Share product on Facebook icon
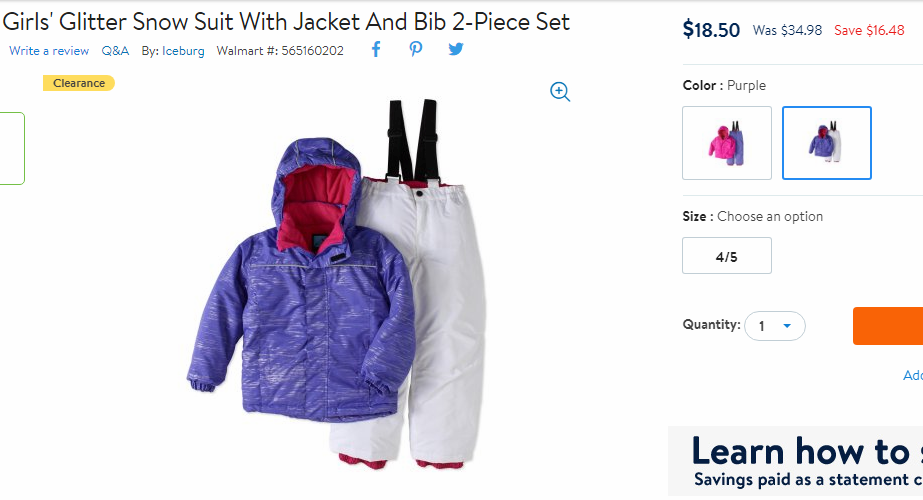923x500 pixels. (x=376, y=49)
